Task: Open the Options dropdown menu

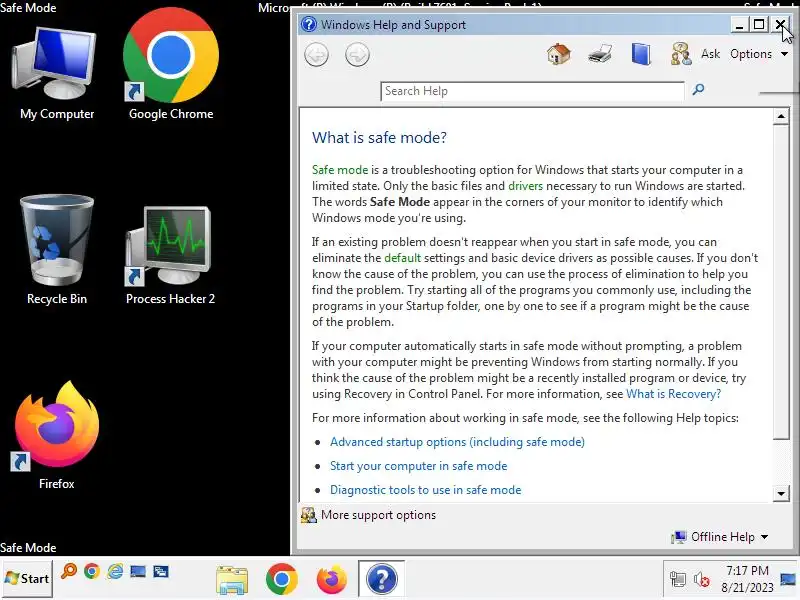Action: click(759, 54)
